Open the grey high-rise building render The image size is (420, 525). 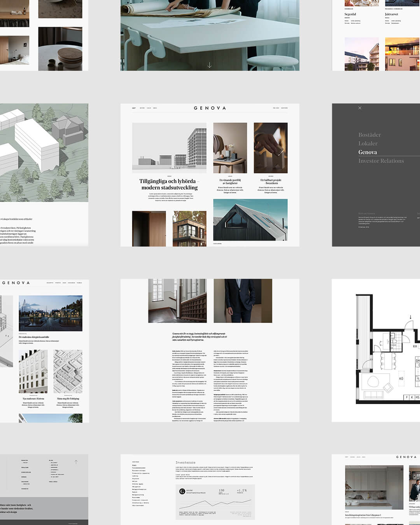point(169,148)
